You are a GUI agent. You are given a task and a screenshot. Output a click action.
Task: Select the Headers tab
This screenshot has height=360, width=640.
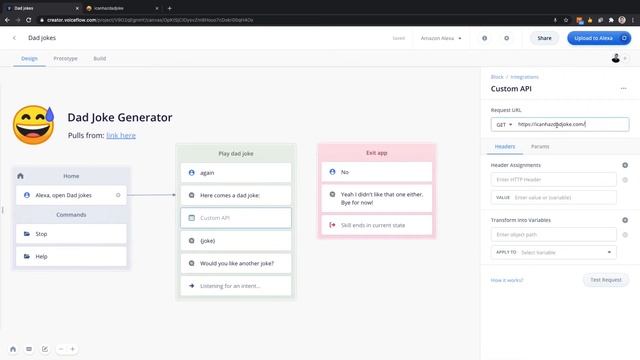(x=505, y=147)
